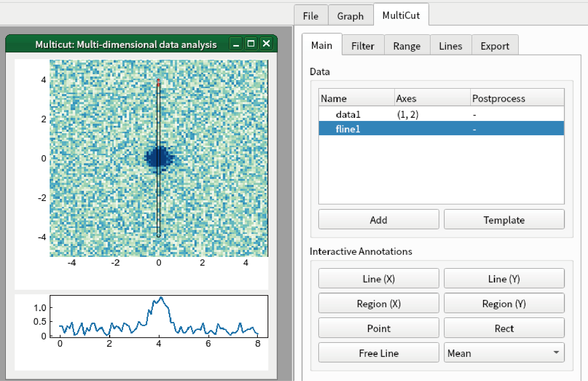This screenshot has width=588, height=381.
Task: Click the bottom endpoint handle of the free line
Action: [158, 235]
